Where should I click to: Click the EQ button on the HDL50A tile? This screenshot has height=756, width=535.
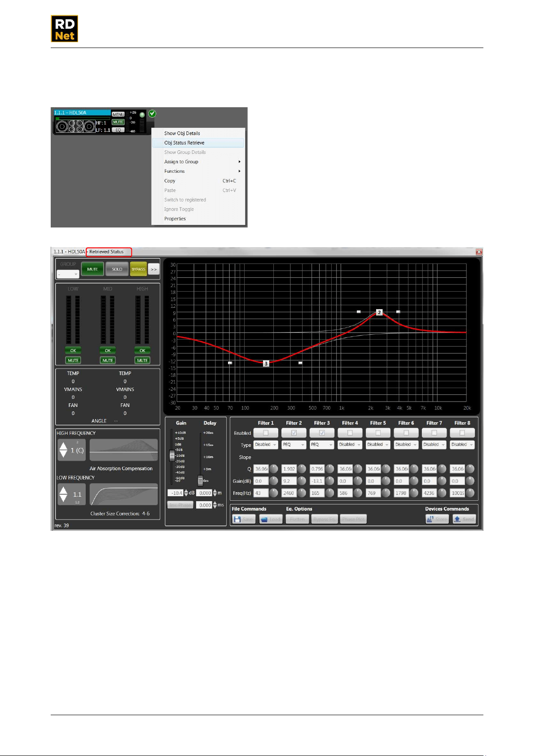coord(118,130)
